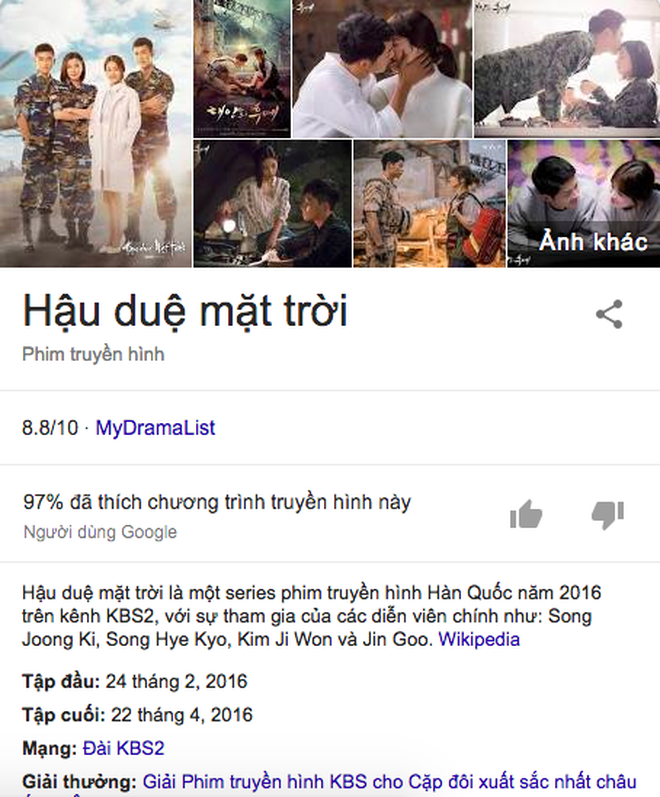Open the Korean-titled poster thumbnail
Image resolution: width=660 pixels, height=797 pixels.
[242, 69]
